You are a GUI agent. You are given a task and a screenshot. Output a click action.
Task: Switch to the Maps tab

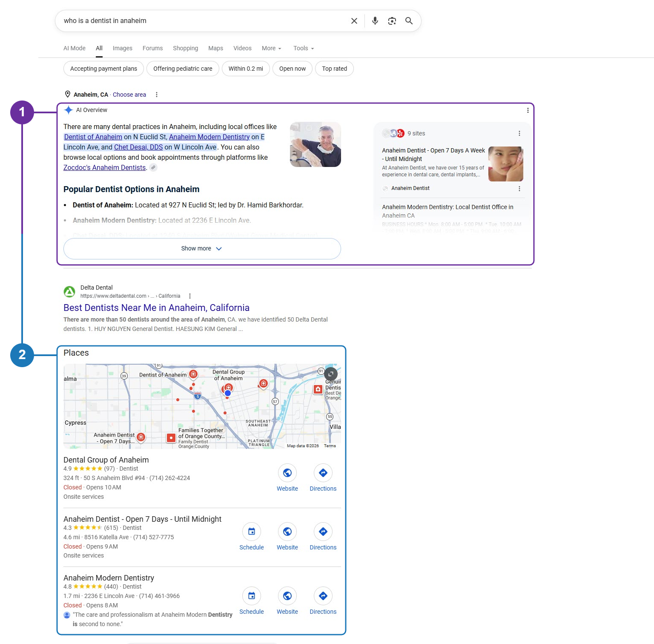pyautogui.click(x=215, y=48)
